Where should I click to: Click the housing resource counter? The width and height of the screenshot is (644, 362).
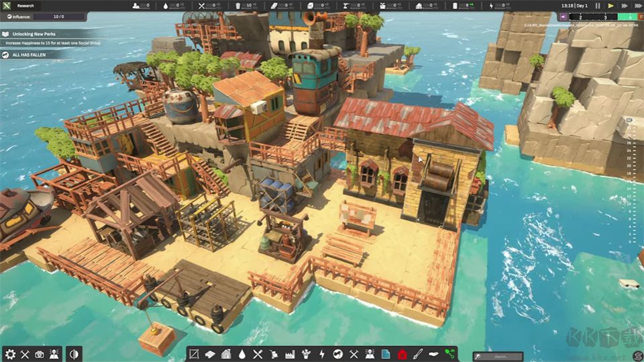427,6
